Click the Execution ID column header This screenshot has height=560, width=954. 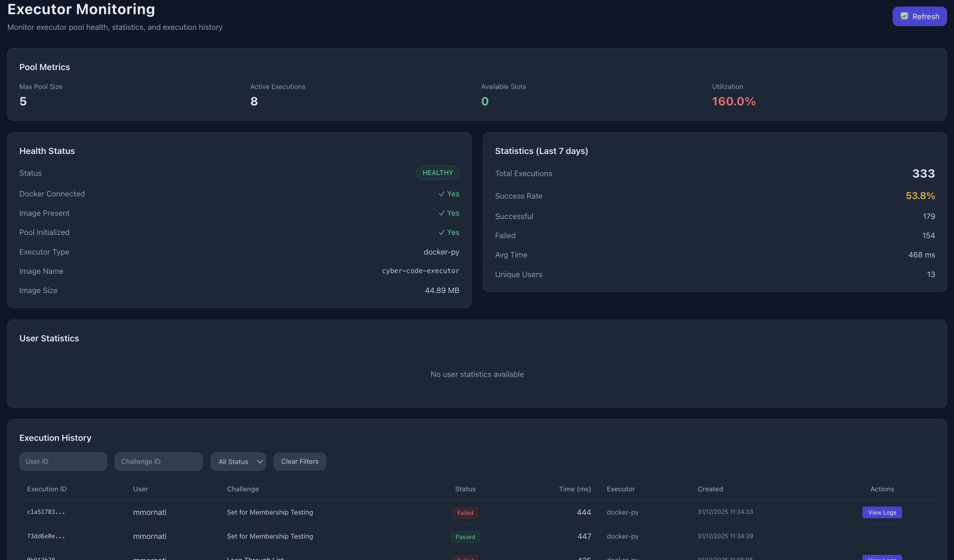(x=47, y=488)
